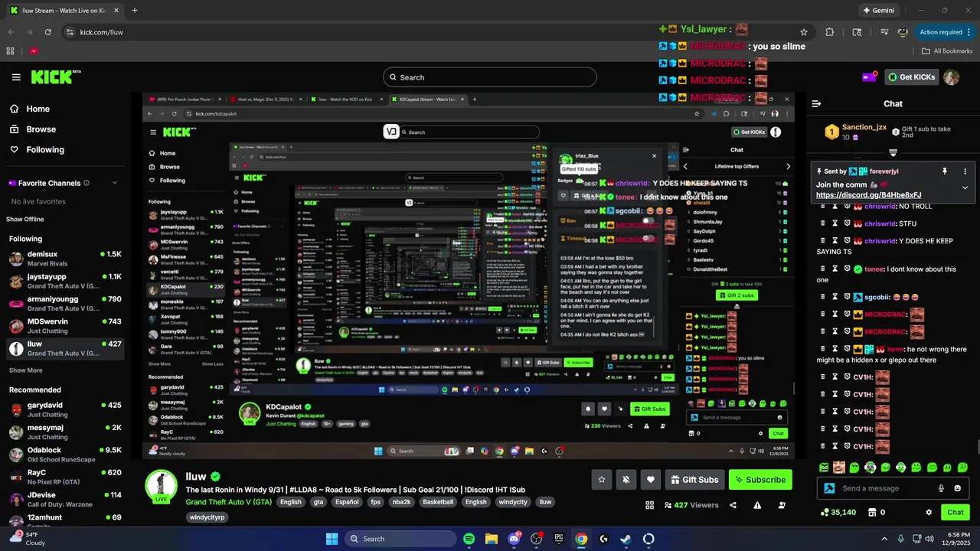Viewport: 980px width, 551px height.
Task: Click the heart follow button under the stream
Action: tap(651, 480)
